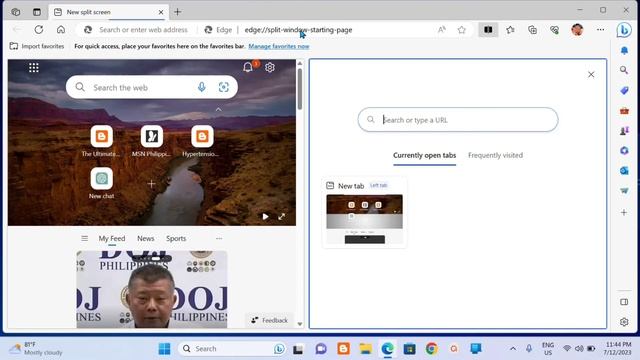Screen dimensions: 640x360
Task: Follow the Manage favorites now link
Action: (279, 46)
